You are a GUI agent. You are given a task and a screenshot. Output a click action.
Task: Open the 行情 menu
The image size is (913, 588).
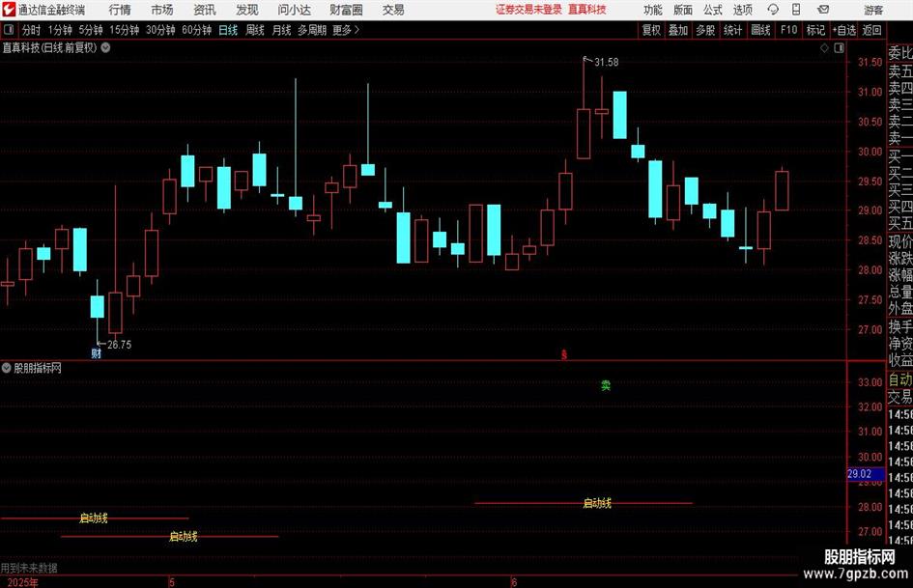[x=120, y=10]
